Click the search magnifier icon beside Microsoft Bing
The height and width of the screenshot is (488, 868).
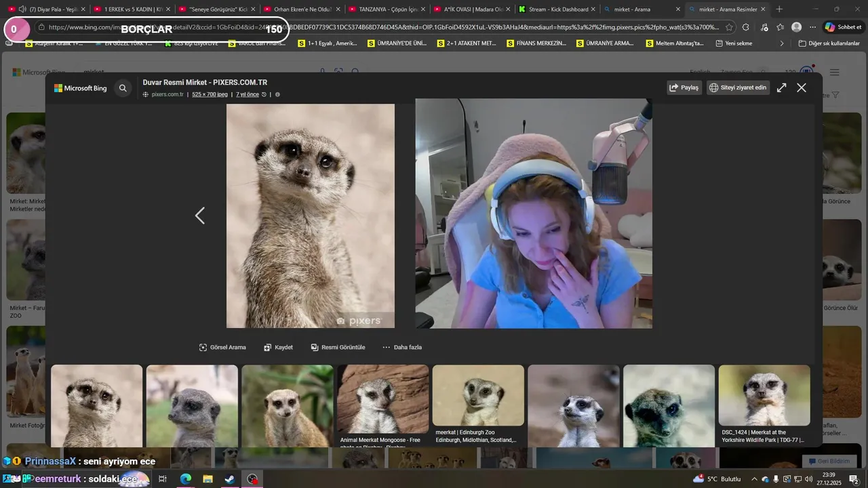(123, 88)
